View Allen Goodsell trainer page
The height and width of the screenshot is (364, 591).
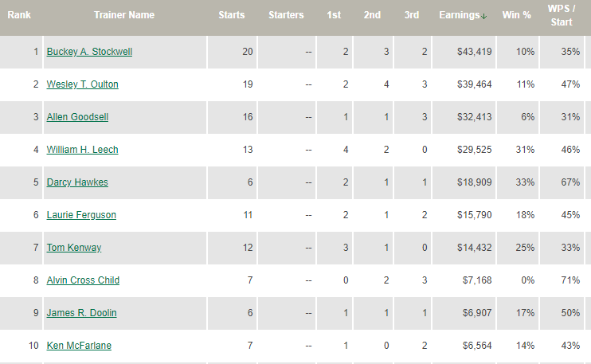pyautogui.click(x=77, y=117)
